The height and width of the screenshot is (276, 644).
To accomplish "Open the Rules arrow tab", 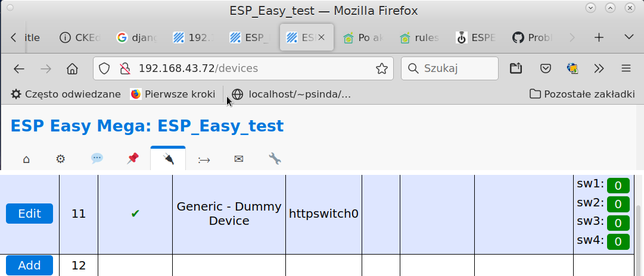I will (204, 159).
